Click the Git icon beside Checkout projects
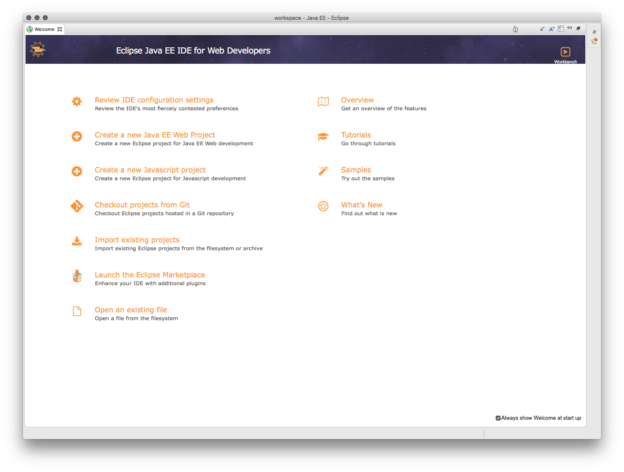The width and height of the screenshot is (624, 472). point(76,206)
